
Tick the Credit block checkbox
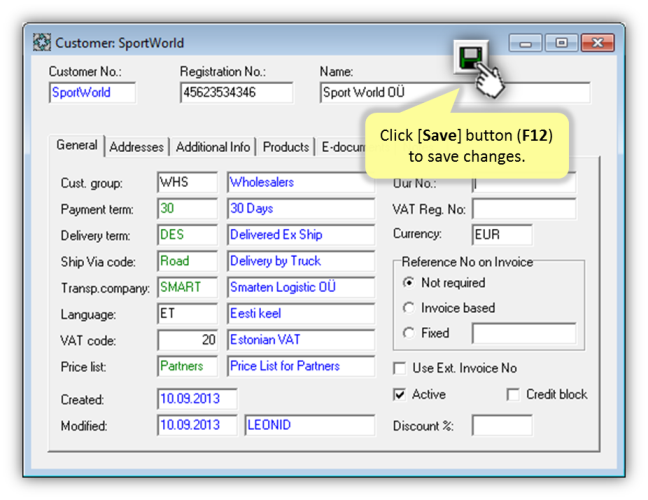(x=513, y=395)
